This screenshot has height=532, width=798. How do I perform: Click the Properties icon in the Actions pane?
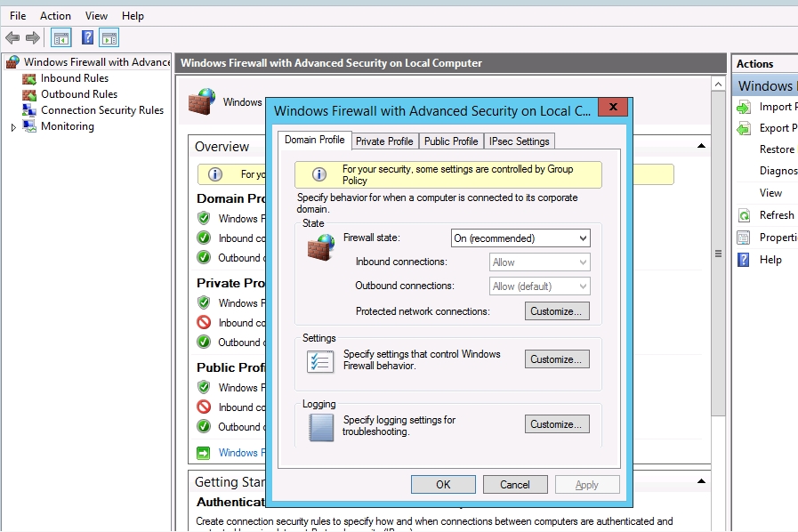[744, 238]
